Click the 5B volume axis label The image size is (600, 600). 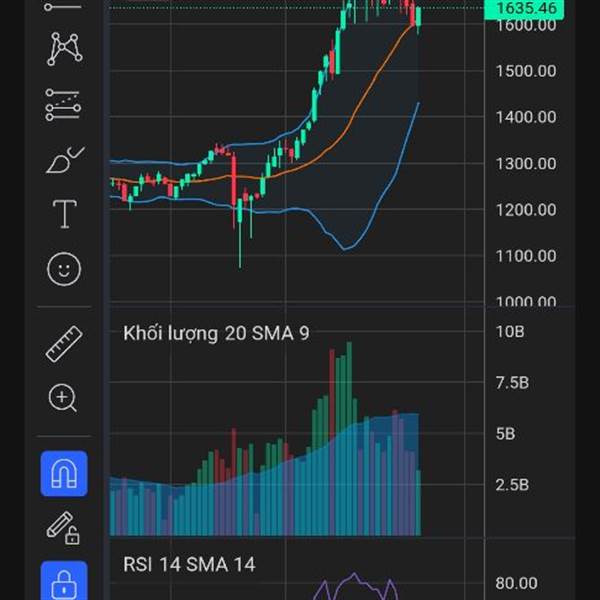tap(505, 434)
